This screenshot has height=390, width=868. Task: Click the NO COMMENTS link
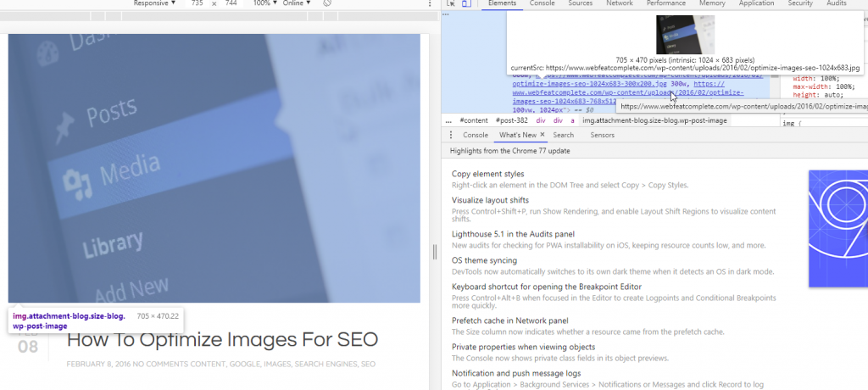[x=157, y=364]
